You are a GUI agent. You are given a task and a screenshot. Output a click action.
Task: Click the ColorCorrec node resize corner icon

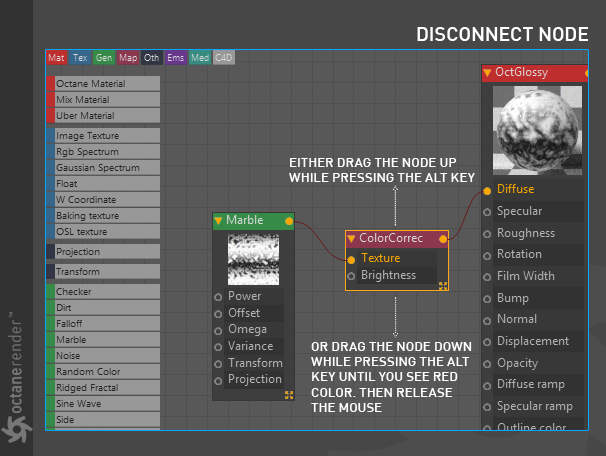click(443, 286)
